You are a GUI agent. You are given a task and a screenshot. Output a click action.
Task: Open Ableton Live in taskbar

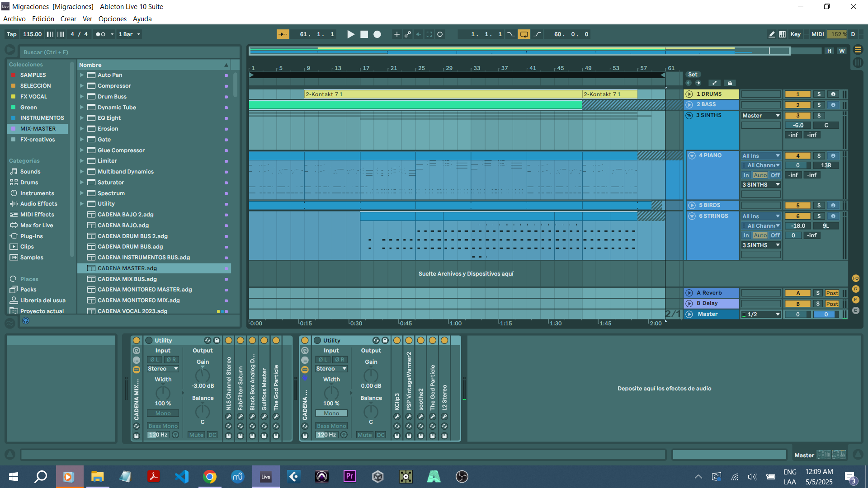click(x=266, y=477)
